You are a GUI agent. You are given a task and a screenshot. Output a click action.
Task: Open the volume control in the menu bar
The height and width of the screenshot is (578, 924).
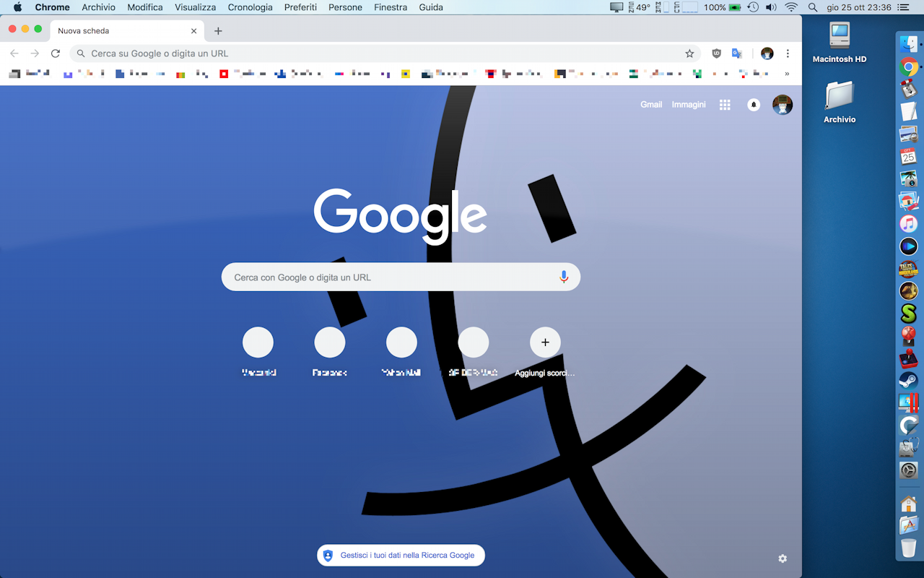pyautogui.click(x=771, y=7)
